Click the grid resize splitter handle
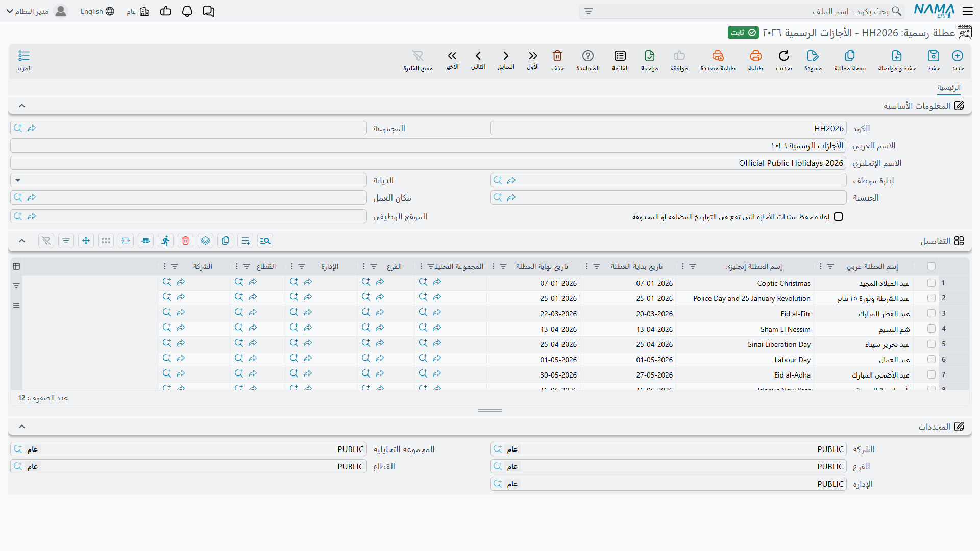The height and width of the screenshot is (551, 980). (x=490, y=410)
